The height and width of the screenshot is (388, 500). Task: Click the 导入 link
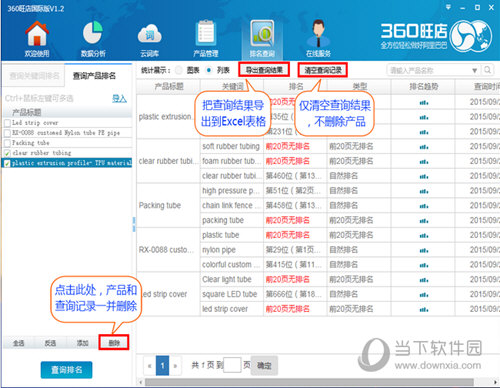(x=119, y=98)
